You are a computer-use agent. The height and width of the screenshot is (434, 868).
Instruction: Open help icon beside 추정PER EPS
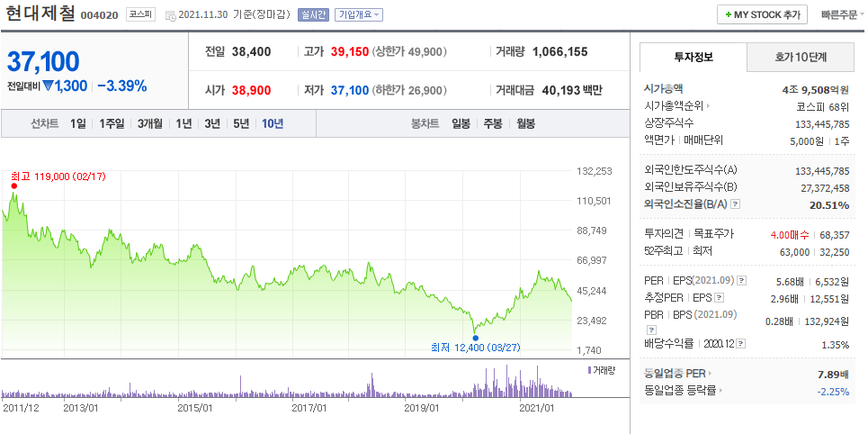coord(719,298)
